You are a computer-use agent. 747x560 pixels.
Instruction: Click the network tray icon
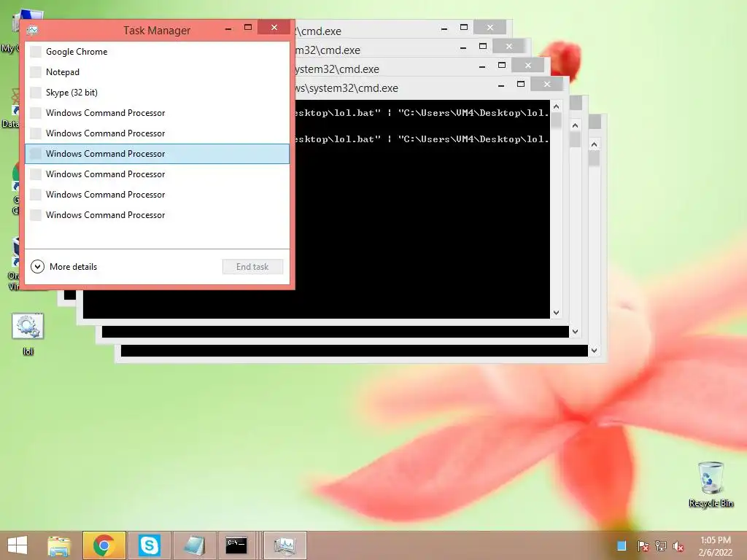(x=661, y=545)
